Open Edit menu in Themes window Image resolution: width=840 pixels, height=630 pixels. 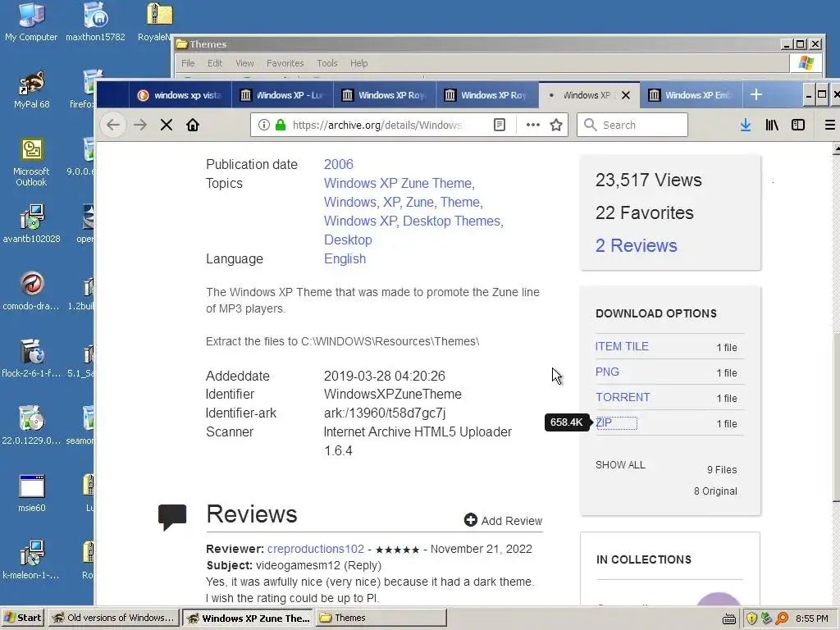tap(215, 63)
